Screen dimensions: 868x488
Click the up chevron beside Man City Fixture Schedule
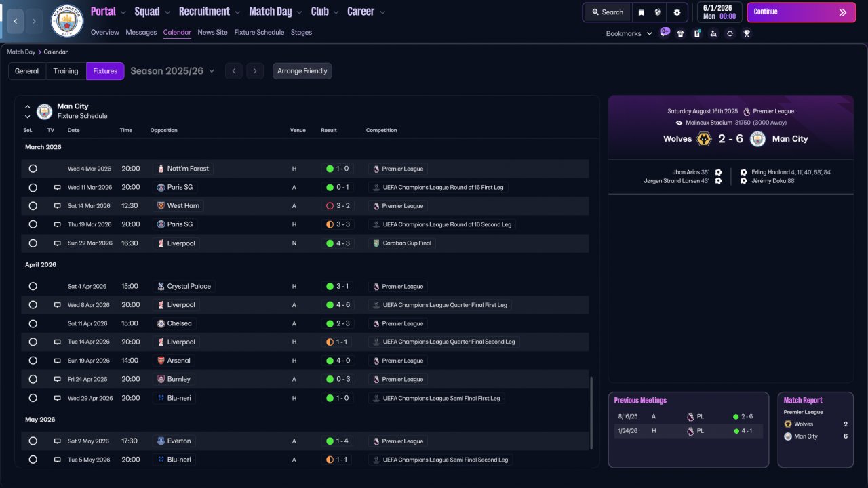(x=28, y=107)
